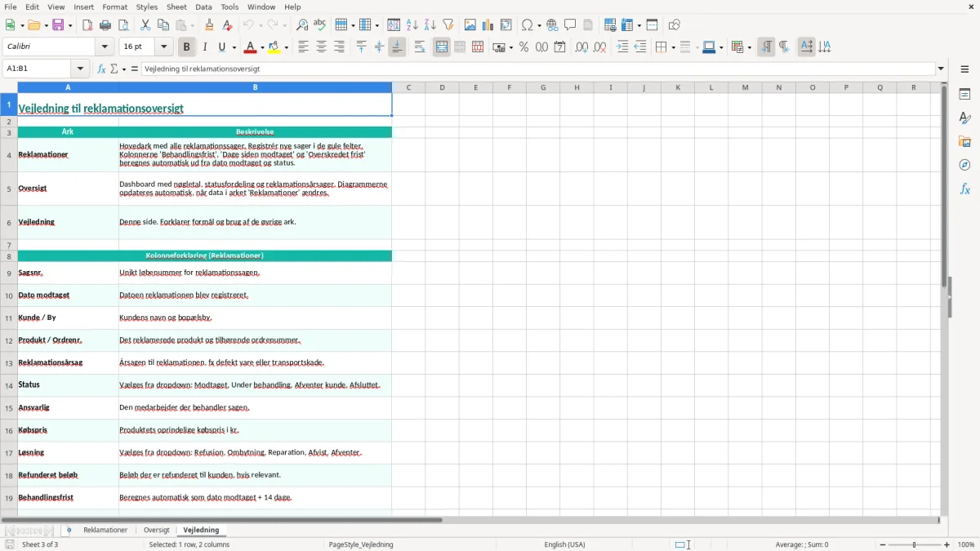Cut selection with the scissors icon
980x551 pixels.
click(145, 25)
